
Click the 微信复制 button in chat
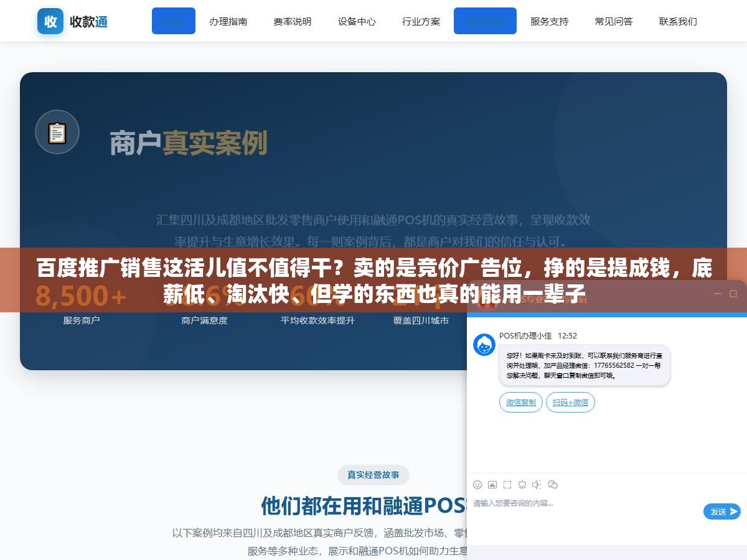tap(521, 402)
